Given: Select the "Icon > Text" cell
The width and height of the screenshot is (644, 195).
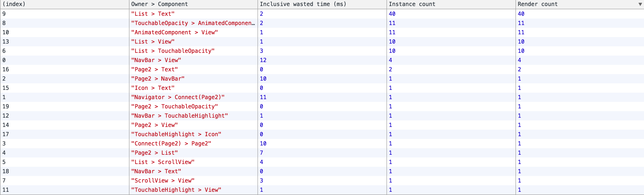Looking at the screenshot, I should [193, 88].
